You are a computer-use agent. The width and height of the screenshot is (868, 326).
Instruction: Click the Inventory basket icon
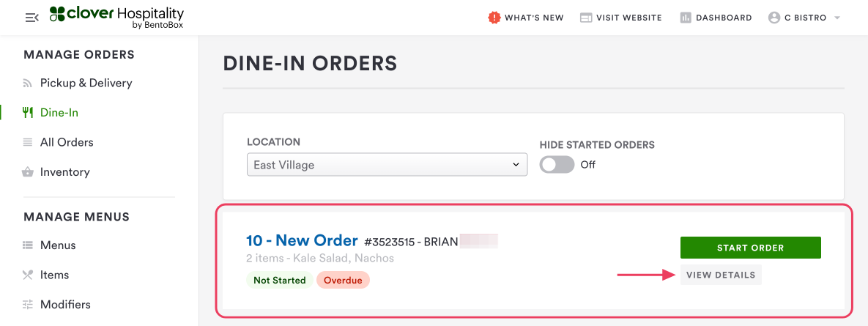(x=28, y=172)
